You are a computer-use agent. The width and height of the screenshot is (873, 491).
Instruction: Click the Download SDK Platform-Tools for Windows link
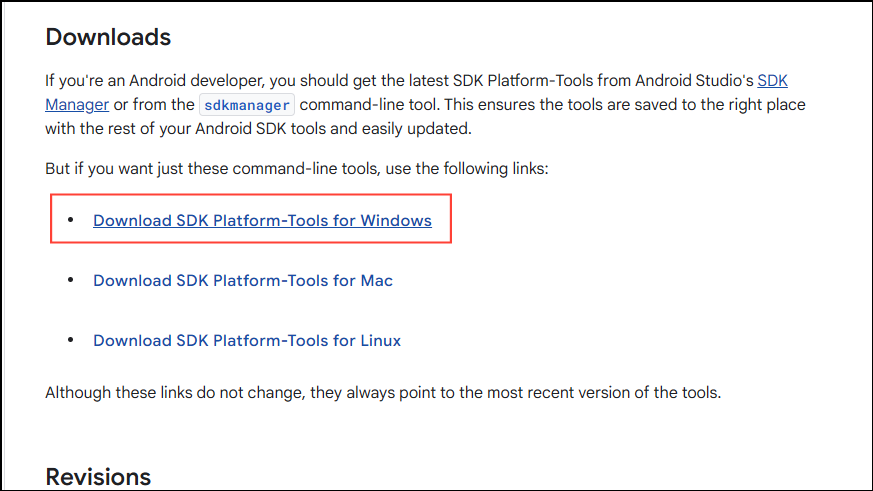[262, 220]
